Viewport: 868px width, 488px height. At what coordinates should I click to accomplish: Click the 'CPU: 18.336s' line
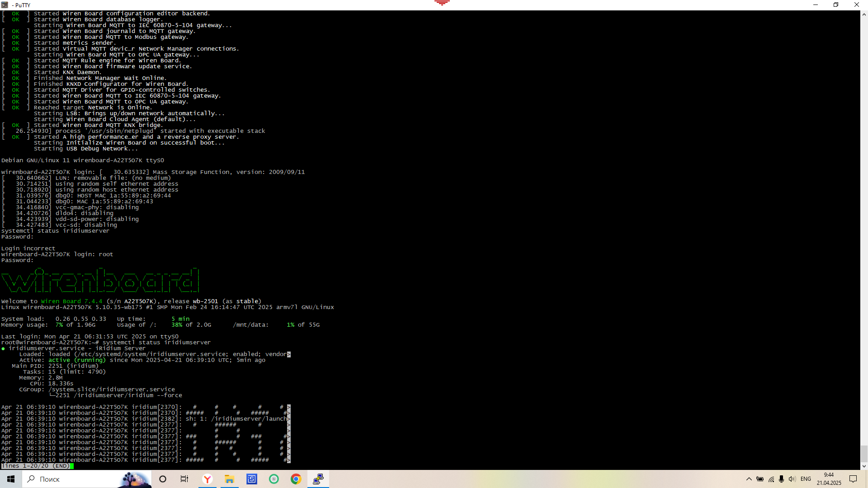coord(52,384)
